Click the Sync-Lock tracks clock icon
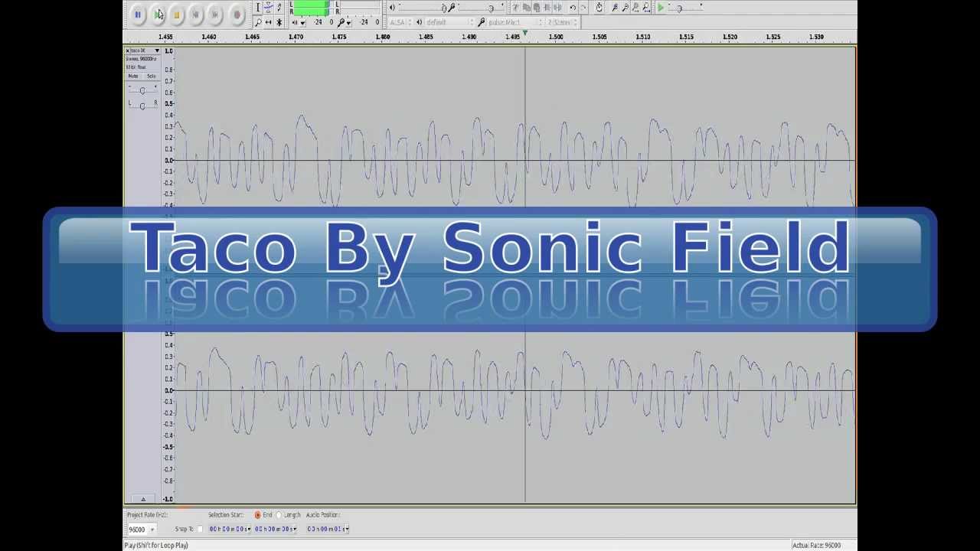The height and width of the screenshot is (551, 980). (599, 8)
